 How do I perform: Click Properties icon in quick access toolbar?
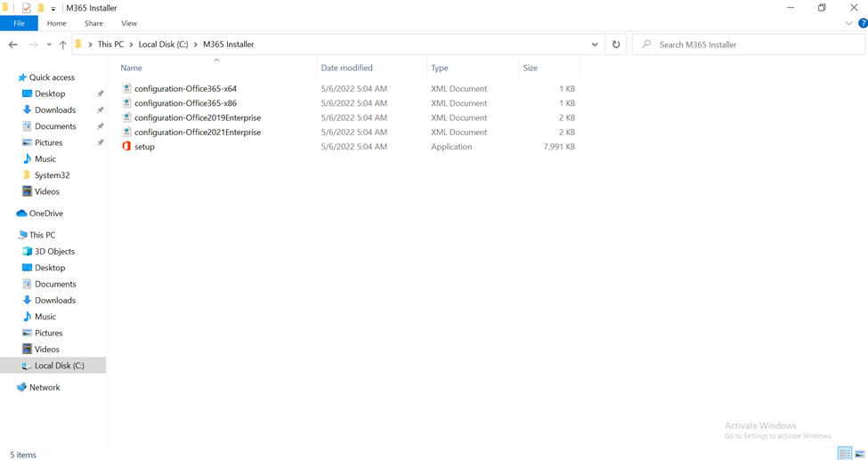[26, 8]
